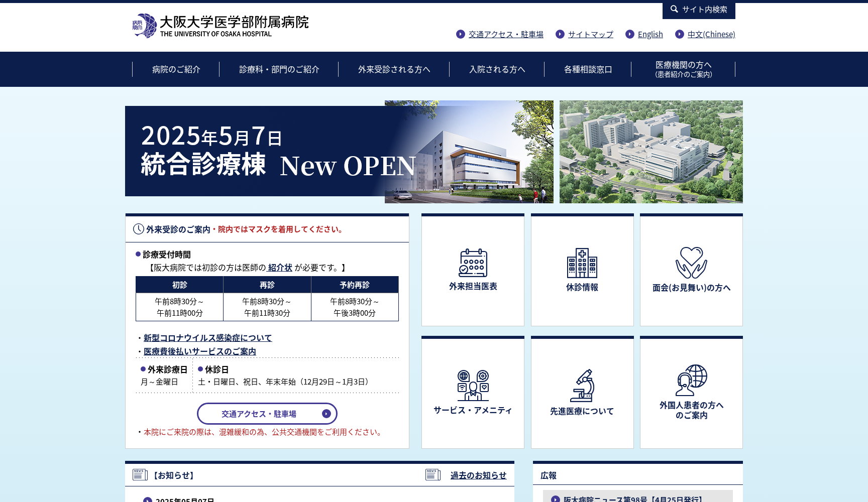Click the 休診情報 hospital building icon

point(582,264)
